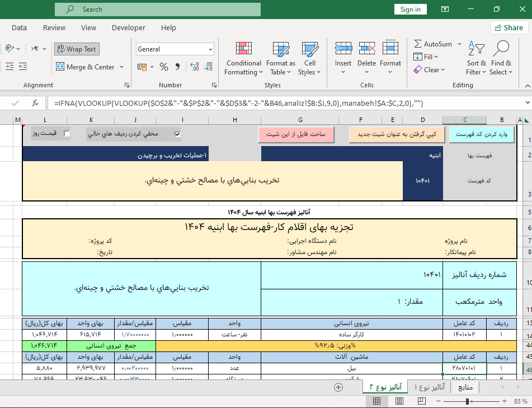Open Format as Table gallery

click(x=281, y=58)
